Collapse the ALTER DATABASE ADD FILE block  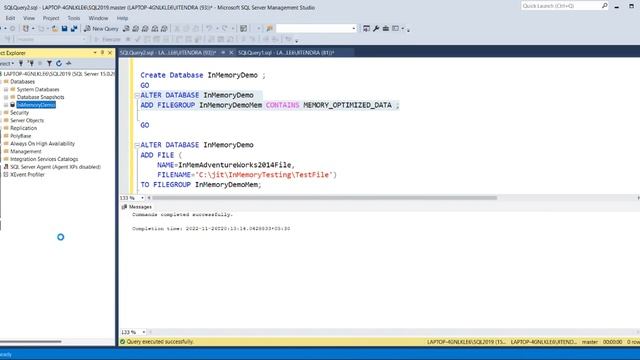pyautogui.click(x=137, y=145)
